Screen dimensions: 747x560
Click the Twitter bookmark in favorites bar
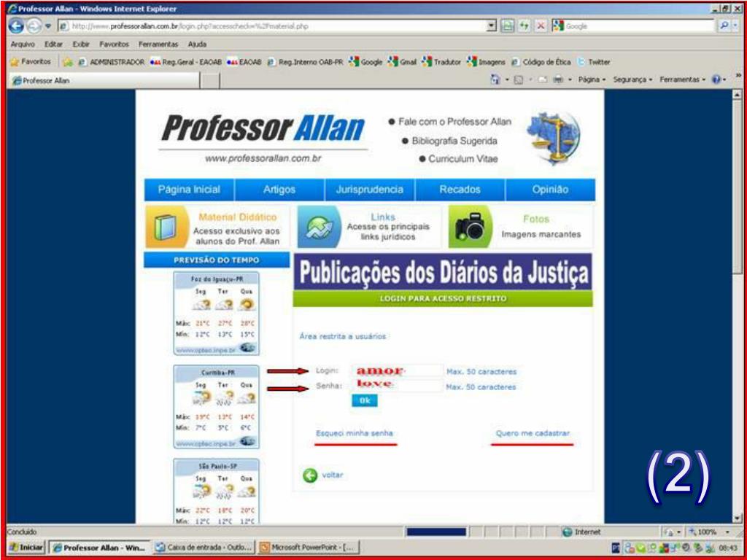pos(593,62)
